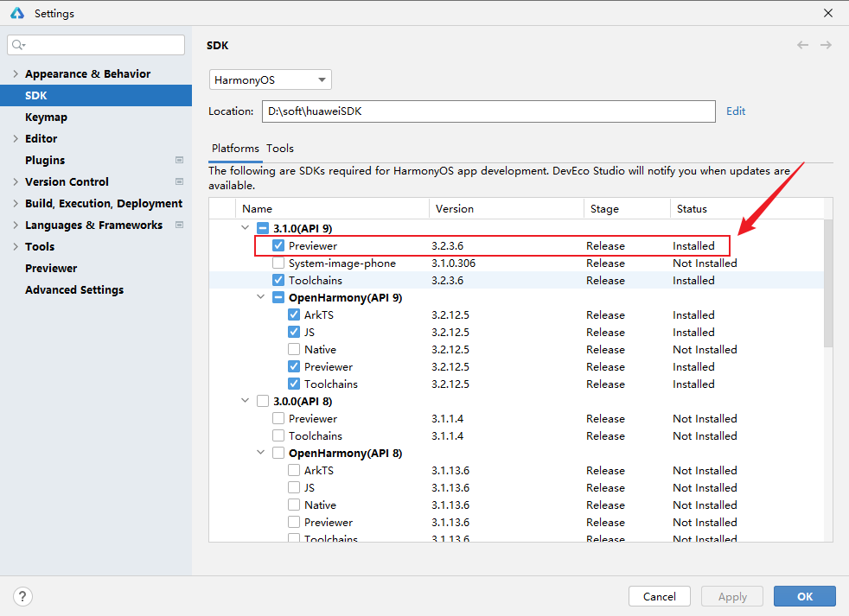Click the project-level icon beside Plugins
Viewport: 849px width, 616px height.
pos(179,160)
